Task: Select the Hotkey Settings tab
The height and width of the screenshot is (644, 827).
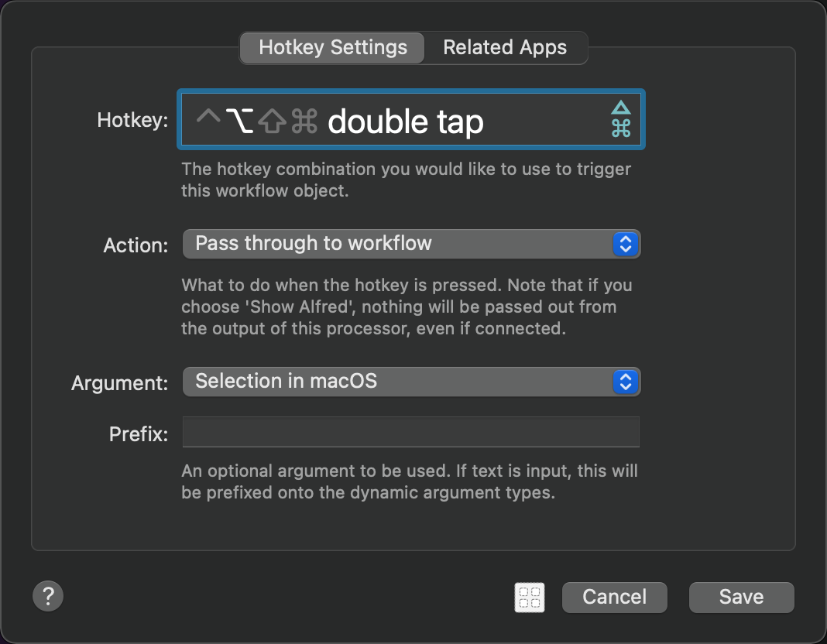Action: pyautogui.click(x=332, y=47)
